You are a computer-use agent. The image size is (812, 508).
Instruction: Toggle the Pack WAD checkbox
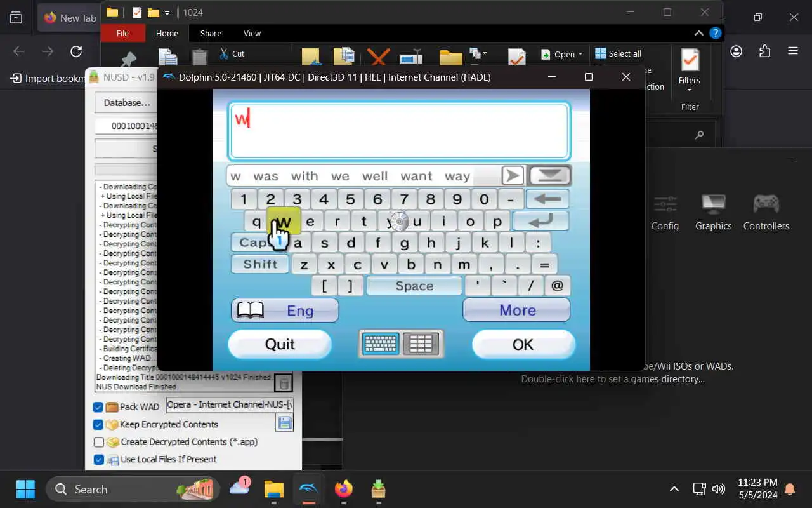pyautogui.click(x=98, y=407)
